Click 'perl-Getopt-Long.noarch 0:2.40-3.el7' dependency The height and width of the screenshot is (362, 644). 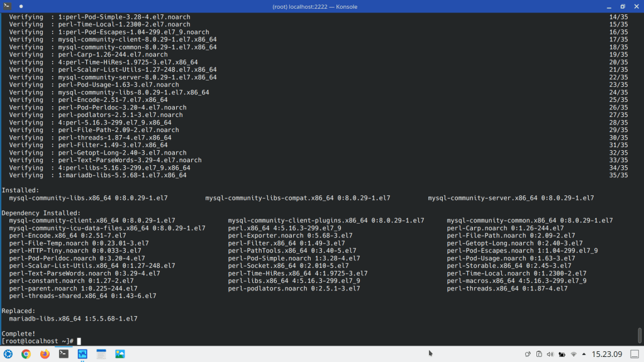[x=514, y=243]
